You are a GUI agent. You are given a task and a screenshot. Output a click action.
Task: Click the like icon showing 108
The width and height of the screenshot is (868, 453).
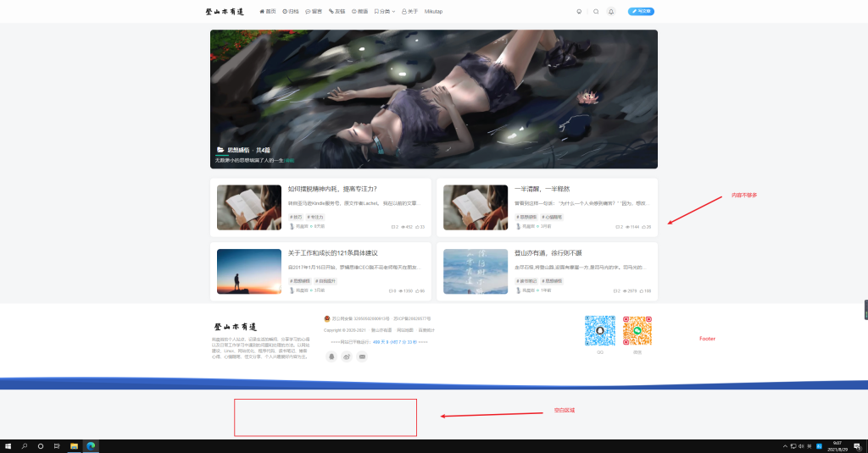point(643,290)
